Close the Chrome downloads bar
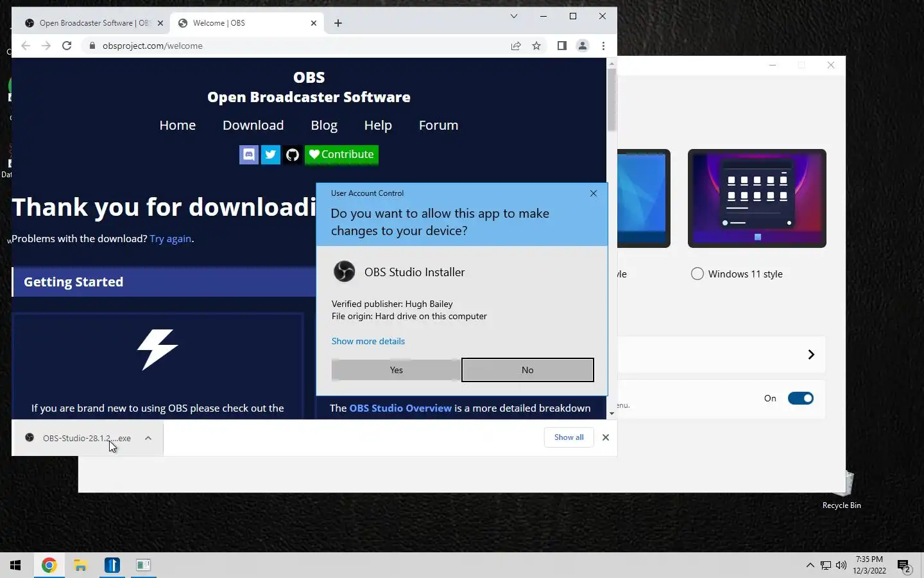924x578 pixels. 606,437
